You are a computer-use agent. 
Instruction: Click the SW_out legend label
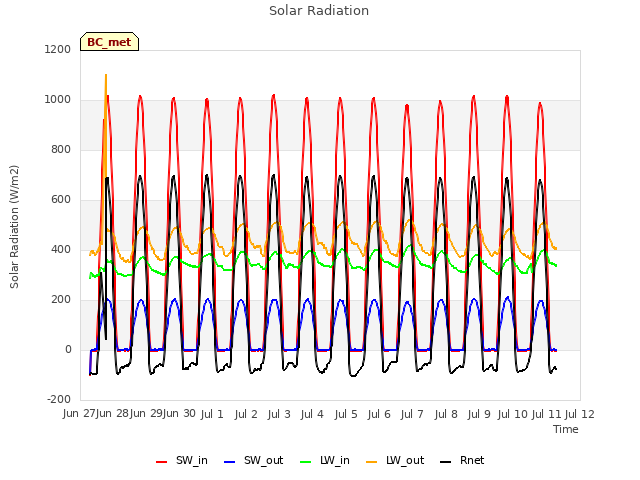[263, 460]
